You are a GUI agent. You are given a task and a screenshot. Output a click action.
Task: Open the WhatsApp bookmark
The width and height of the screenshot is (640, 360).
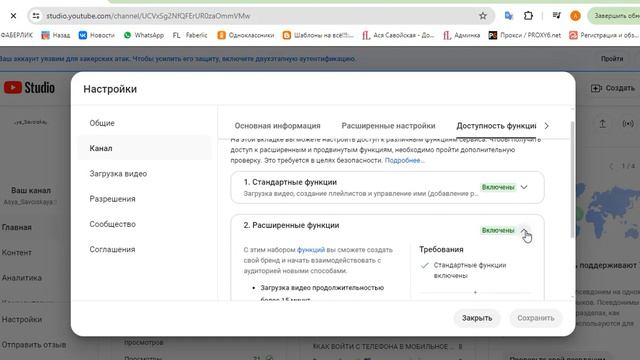tap(144, 36)
